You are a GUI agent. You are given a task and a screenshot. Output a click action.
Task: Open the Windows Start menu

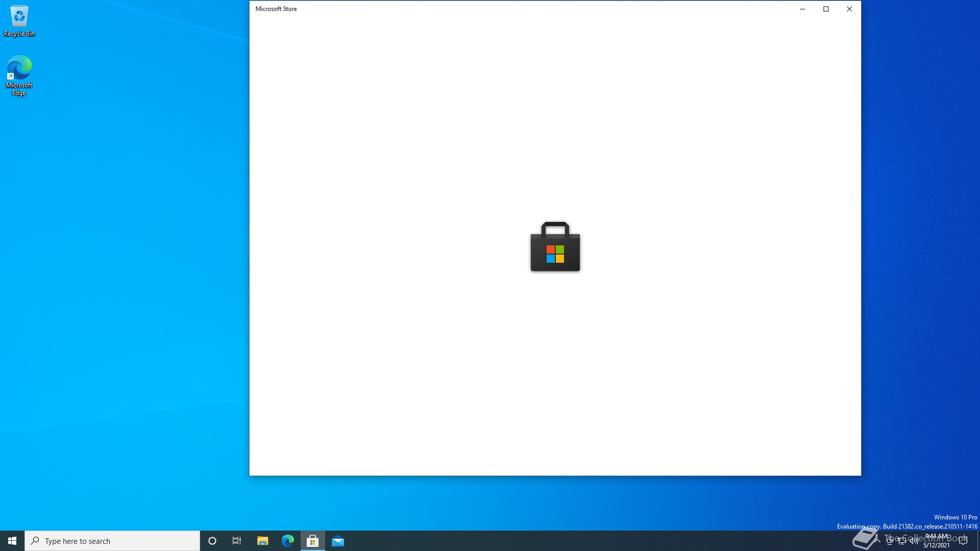tap(12, 541)
